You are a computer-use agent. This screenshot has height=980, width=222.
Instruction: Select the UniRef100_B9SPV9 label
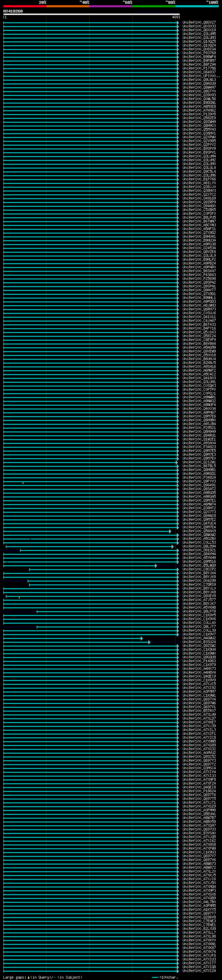(x=199, y=149)
